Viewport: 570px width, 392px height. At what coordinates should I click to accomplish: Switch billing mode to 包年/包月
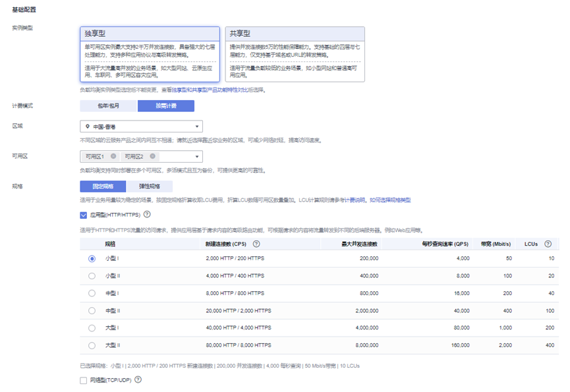tap(108, 105)
